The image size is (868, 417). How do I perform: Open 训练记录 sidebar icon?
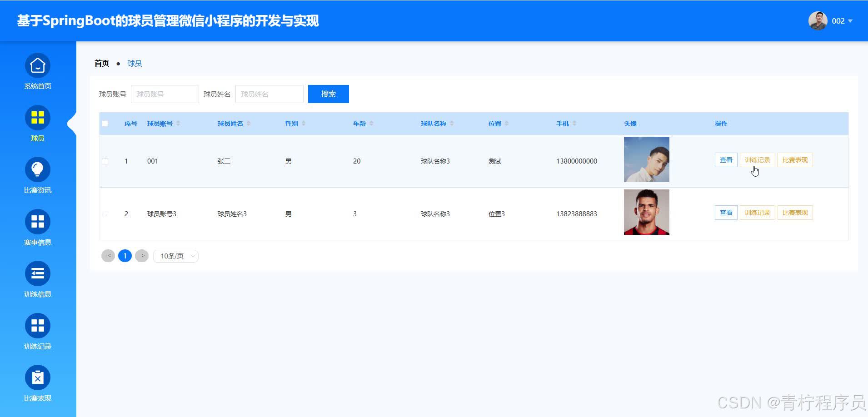click(x=37, y=326)
